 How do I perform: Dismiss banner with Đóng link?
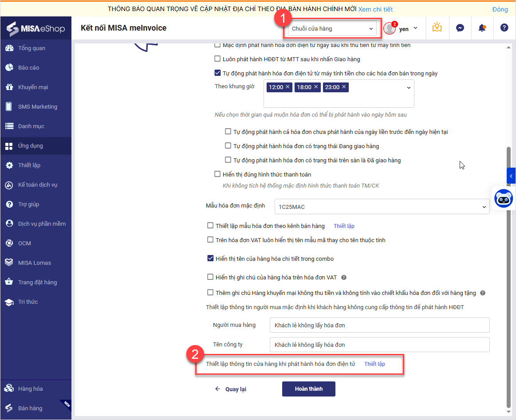point(500,9)
